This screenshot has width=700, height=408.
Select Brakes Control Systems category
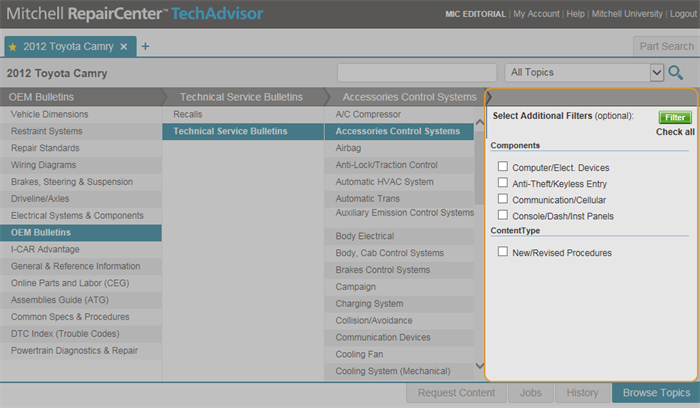[399, 270]
